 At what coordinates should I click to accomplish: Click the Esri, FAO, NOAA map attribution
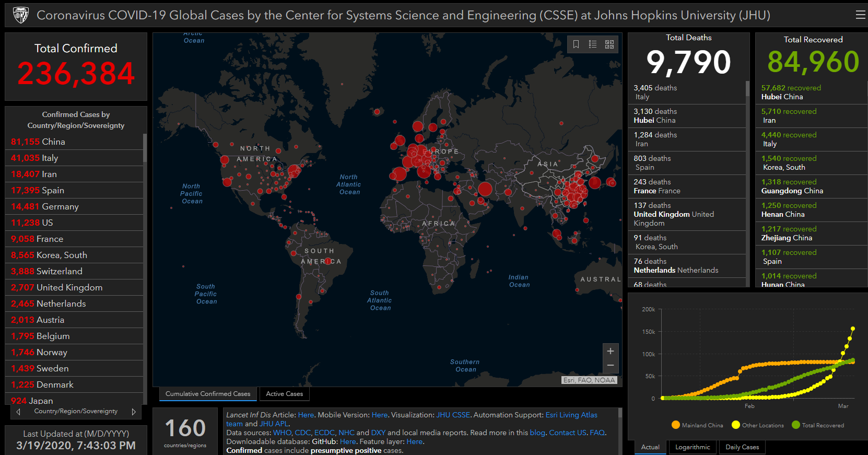589,380
